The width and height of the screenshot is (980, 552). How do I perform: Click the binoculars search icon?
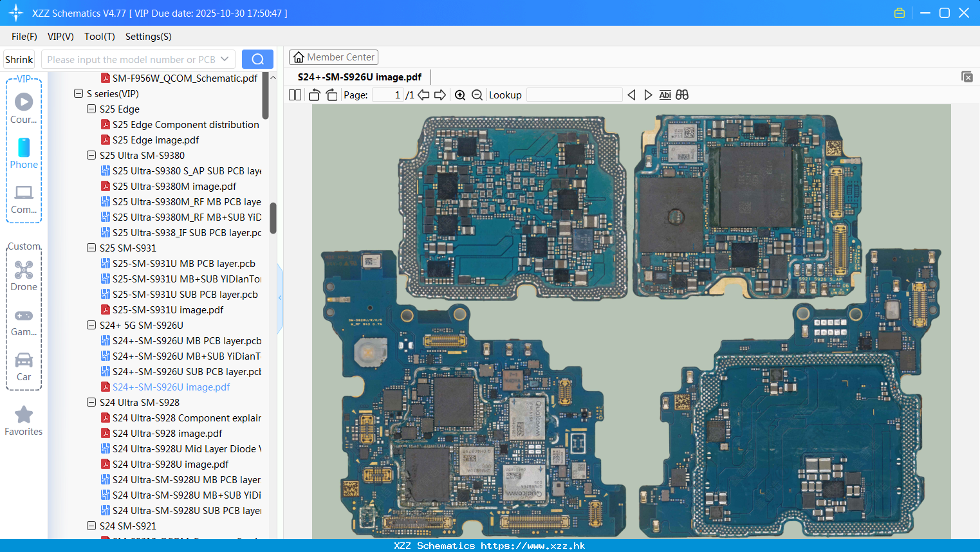tap(682, 95)
